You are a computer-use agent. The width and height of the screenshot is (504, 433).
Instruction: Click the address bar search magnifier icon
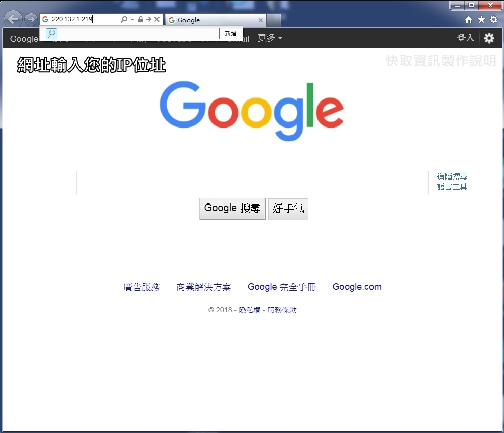point(124,19)
